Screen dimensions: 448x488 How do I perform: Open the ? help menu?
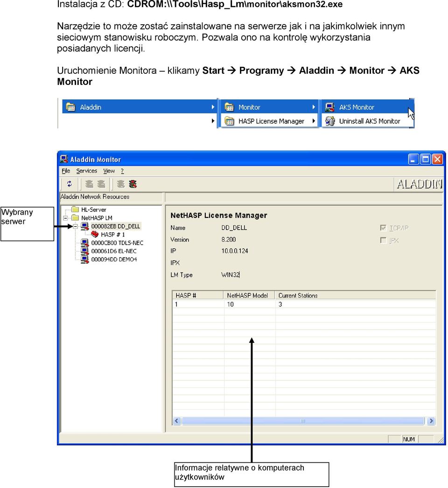122,171
